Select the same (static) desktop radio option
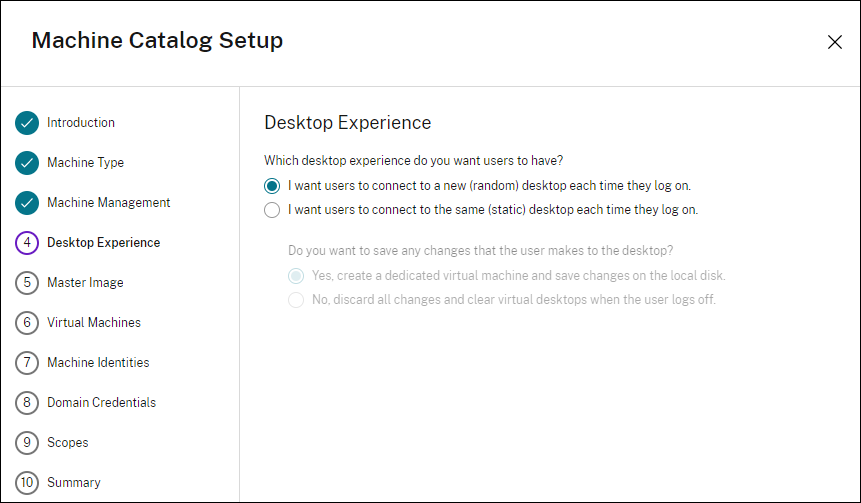861x503 pixels. click(x=272, y=210)
